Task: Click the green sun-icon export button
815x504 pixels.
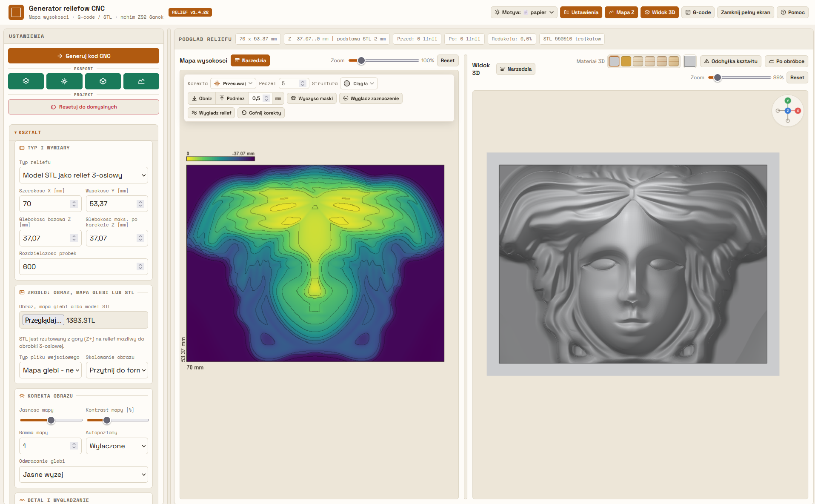Action: [64, 81]
